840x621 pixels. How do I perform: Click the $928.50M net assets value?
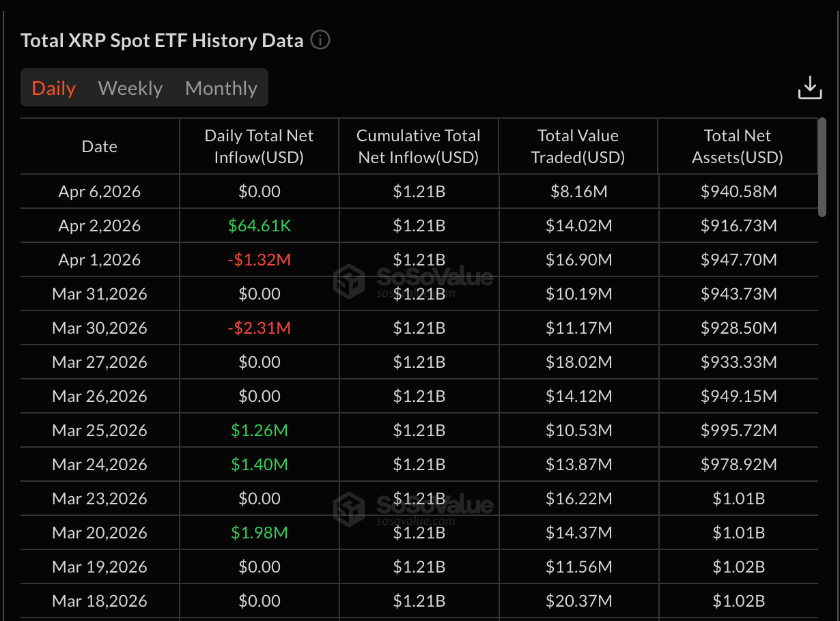pos(738,328)
